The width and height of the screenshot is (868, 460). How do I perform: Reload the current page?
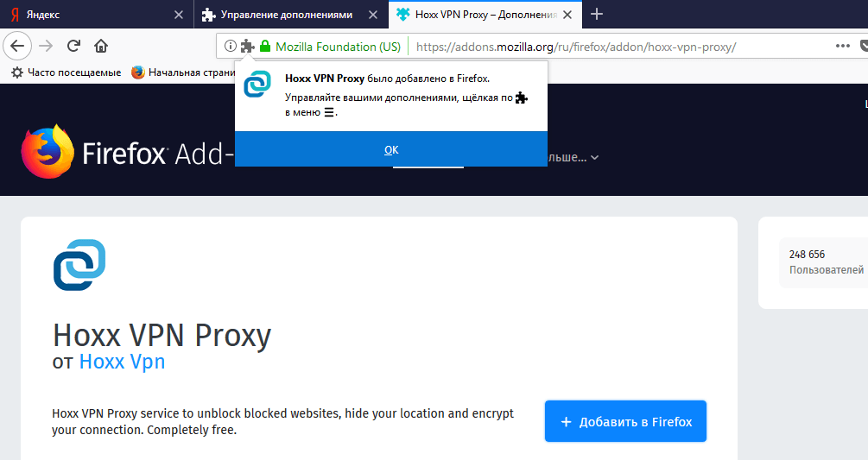(x=73, y=46)
